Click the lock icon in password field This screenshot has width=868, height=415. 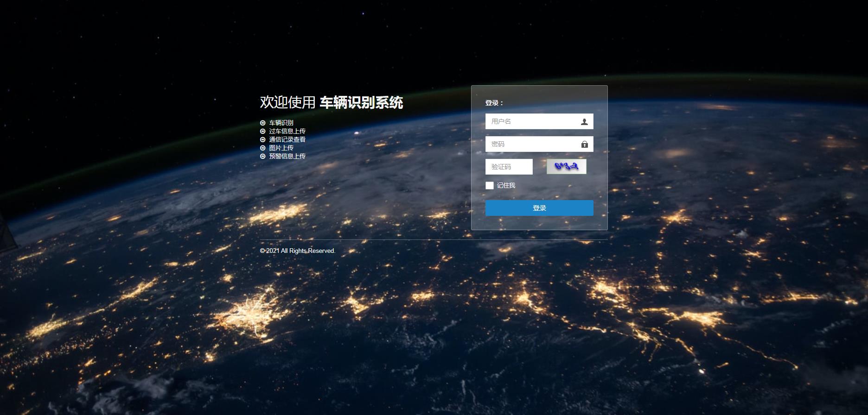[584, 145]
